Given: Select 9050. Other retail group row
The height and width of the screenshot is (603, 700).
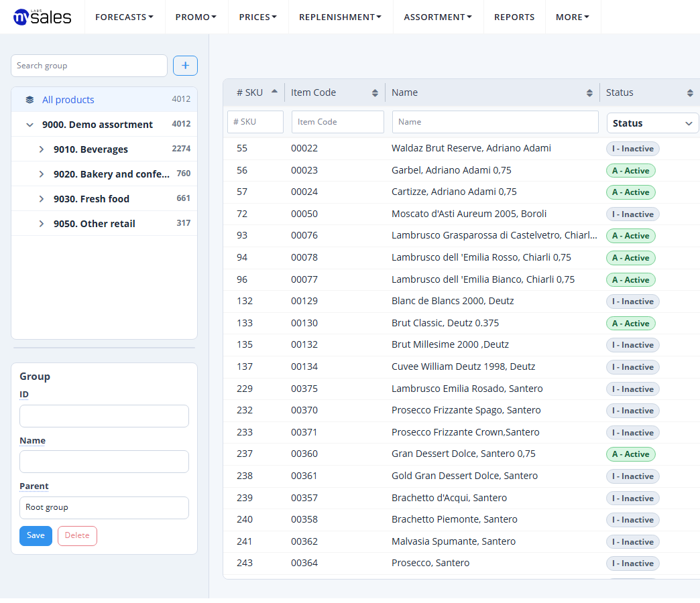Looking at the screenshot, I should click(105, 224).
